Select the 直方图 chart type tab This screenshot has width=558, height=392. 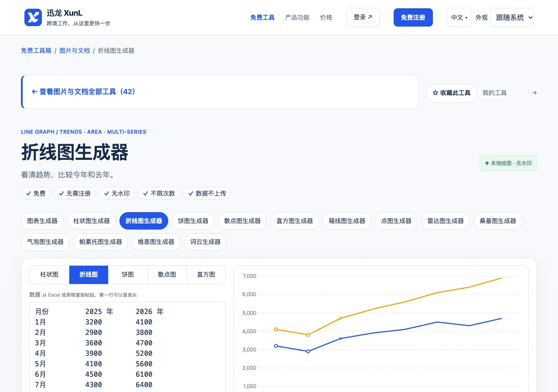coord(206,275)
